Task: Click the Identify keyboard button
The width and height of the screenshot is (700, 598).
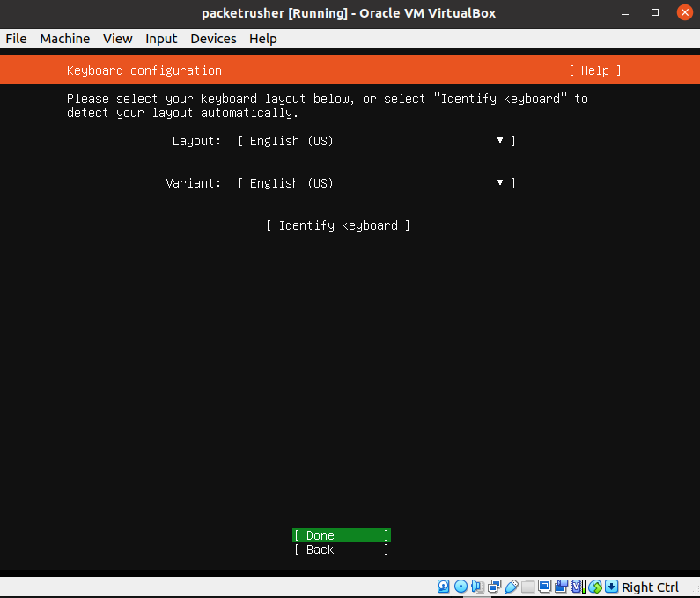Action: (x=338, y=225)
